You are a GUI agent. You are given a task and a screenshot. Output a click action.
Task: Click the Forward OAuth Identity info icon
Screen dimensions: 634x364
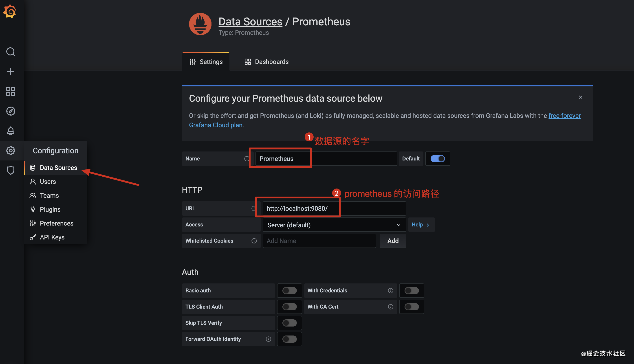coord(268,339)
